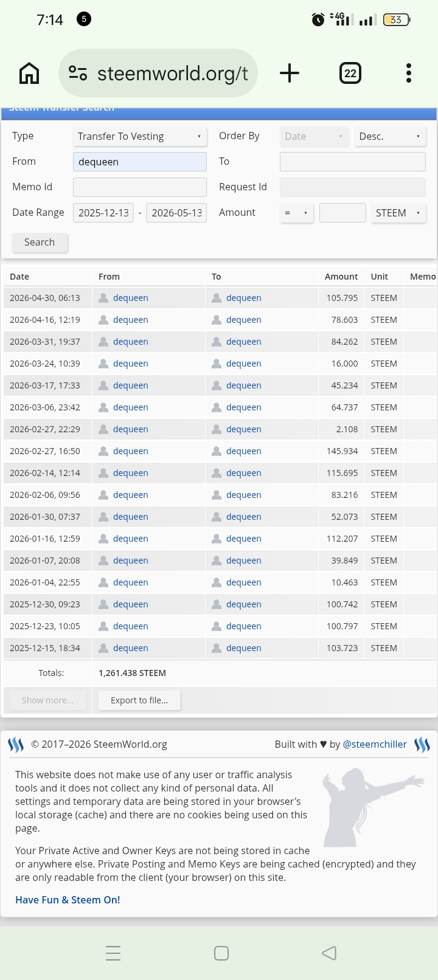Click From user icon in 2026-02-14 row
This screenshot has height=980, width=438.
103,473
